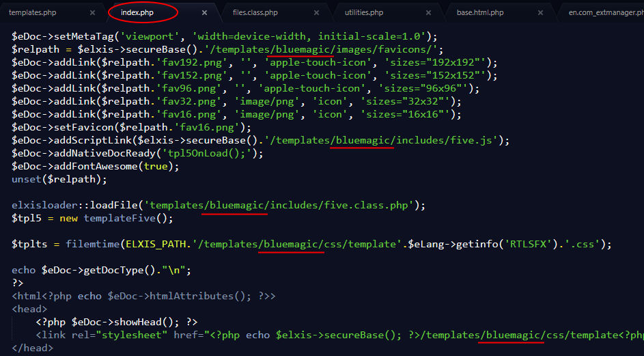Click 'bluemagic' in the stylesheet href
Image resolution: width=644 pixels, height=356 pixels.
click(513, 335)
